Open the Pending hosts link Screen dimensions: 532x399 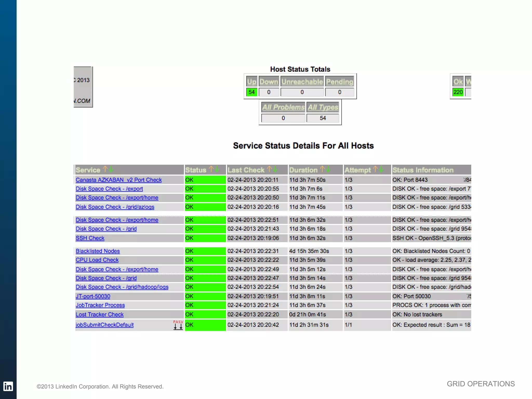coord(340,82)
